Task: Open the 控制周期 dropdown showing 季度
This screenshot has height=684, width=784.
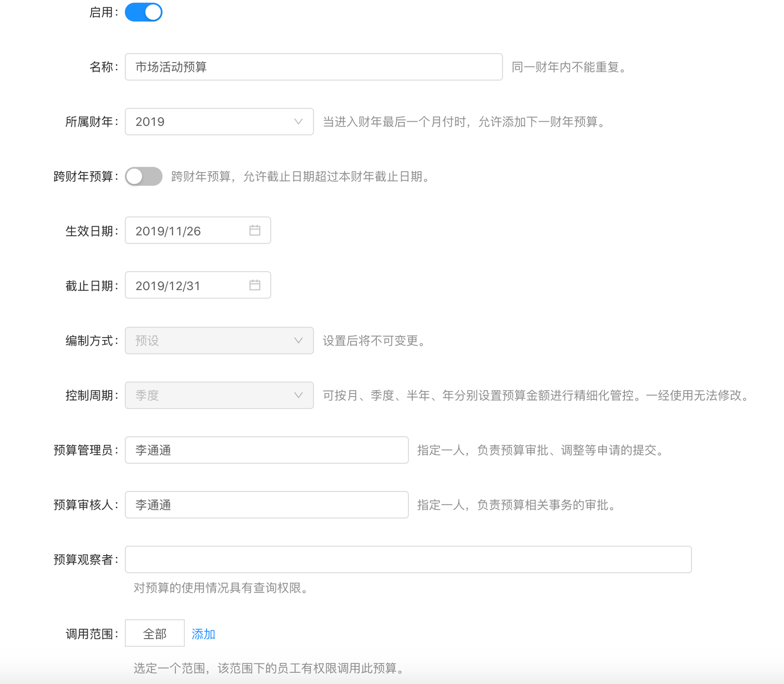Action: point(213,395)
